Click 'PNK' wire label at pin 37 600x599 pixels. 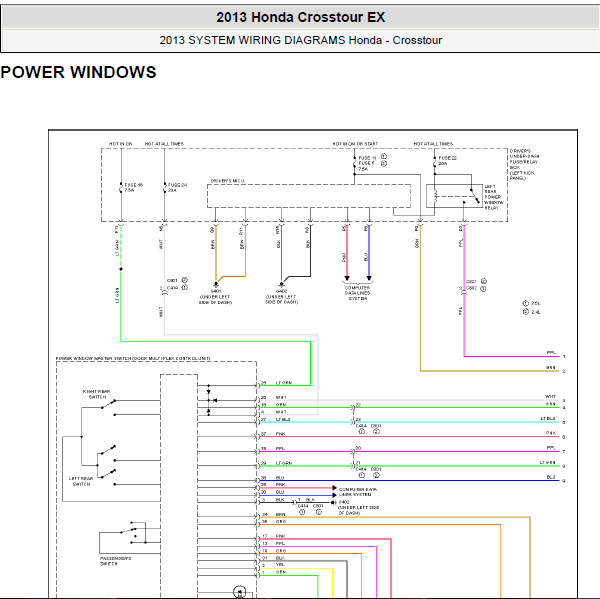280,434
